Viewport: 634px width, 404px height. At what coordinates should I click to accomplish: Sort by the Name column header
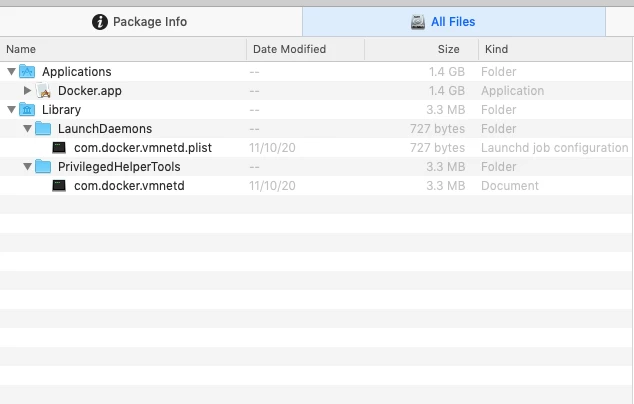123,49
